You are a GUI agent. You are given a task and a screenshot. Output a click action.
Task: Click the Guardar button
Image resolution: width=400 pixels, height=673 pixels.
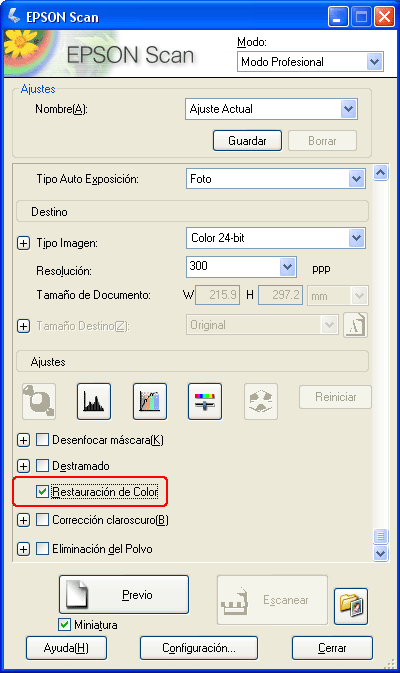pyautogui.click(x=247, y=141)
